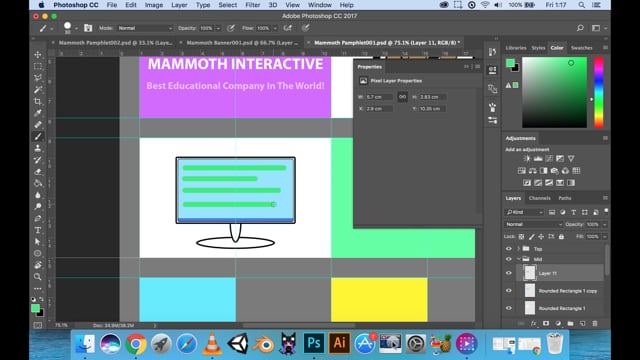Open the layer Fill dropdown arrow
This screenshot has height=360, width=640.
[x=604, y=237]
